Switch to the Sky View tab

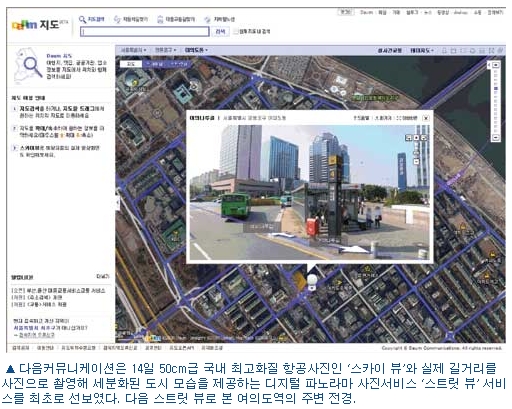click(x=155, y=63)
